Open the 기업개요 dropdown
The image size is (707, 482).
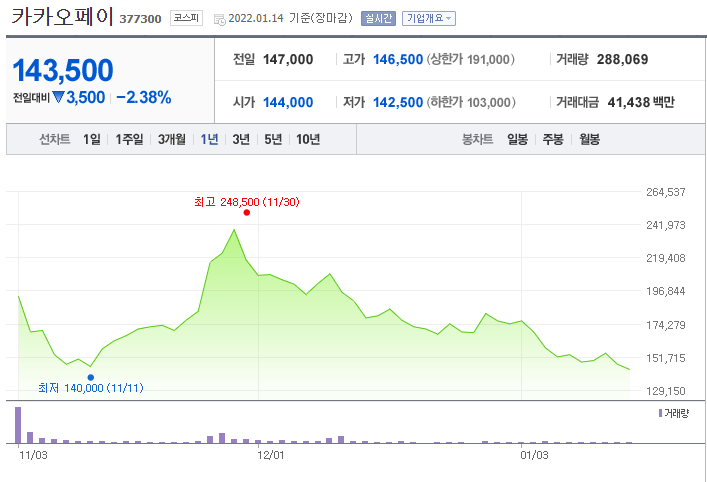coord(429,18)
